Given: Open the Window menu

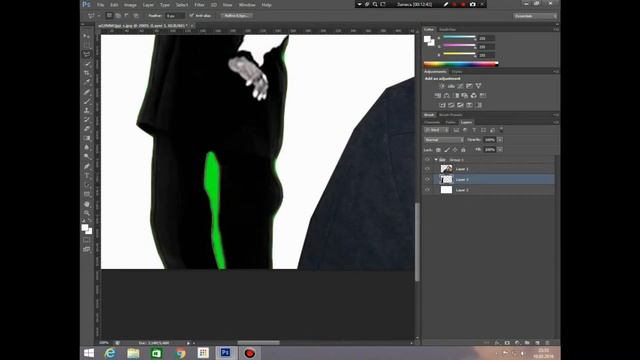Looking at the screenshot, I should coord(247,5).
